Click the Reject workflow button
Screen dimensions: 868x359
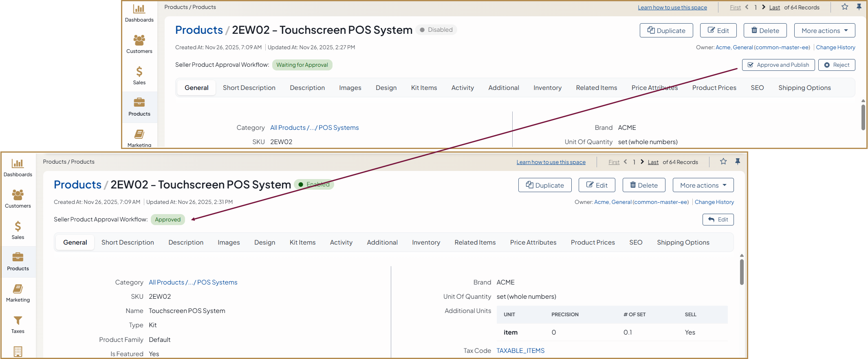[836, 65]
